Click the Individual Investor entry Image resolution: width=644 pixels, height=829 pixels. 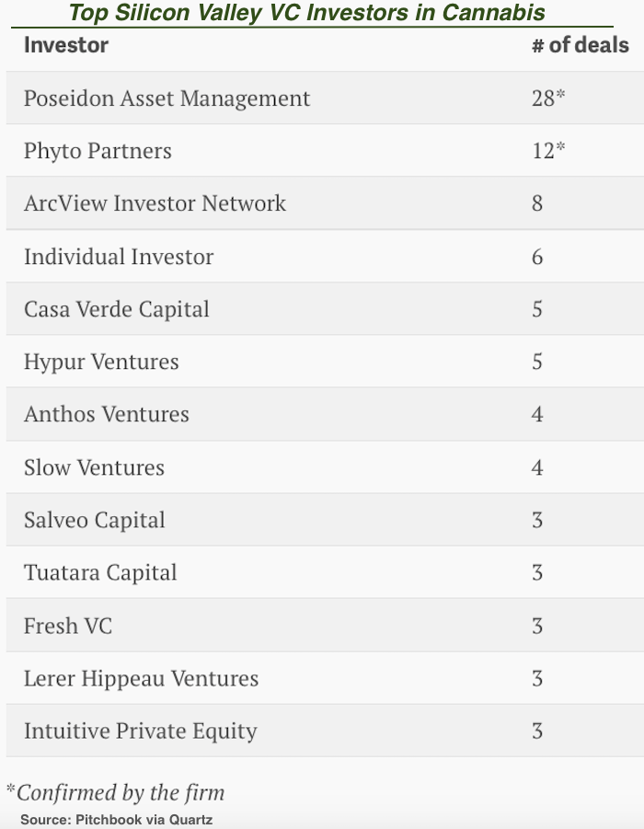pyautogui.click(x=119, y=257)
